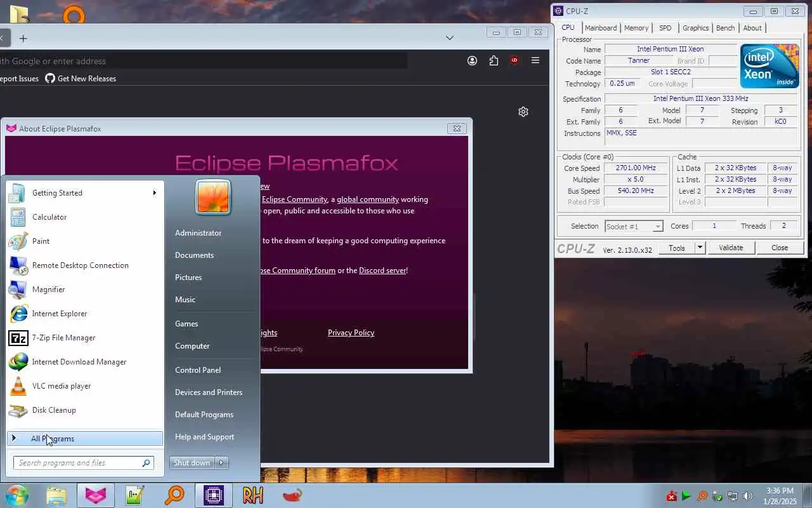Click the orange magnifier taskbar icon
The image size is (812, 508).
[174, 495]
